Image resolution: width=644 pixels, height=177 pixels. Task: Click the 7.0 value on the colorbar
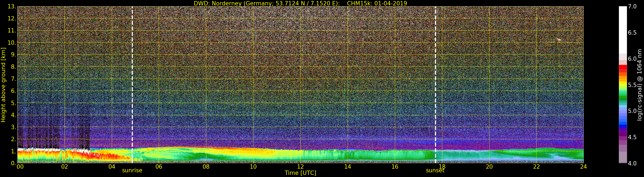[x=632, y=6]
